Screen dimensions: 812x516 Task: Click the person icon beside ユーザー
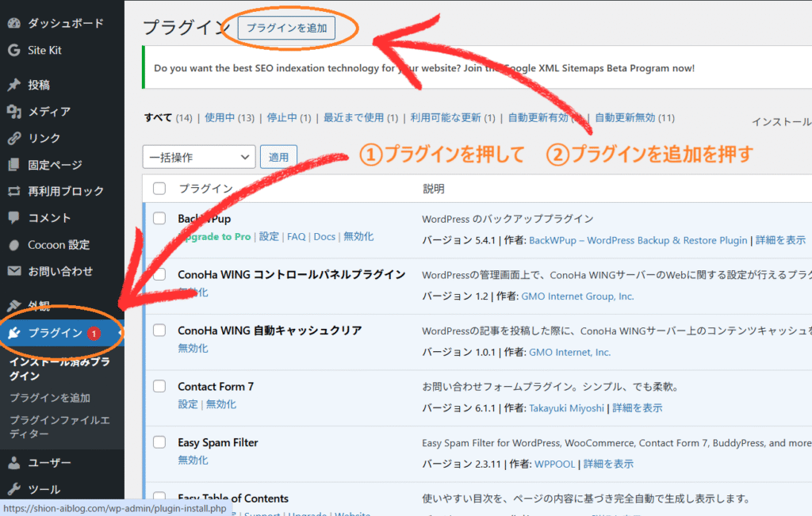14,462
